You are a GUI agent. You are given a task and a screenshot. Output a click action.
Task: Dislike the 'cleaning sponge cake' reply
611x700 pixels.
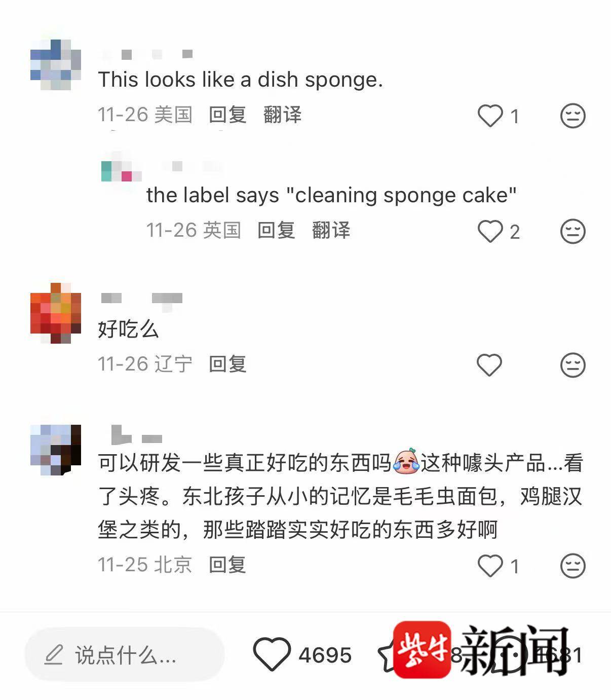572,232
